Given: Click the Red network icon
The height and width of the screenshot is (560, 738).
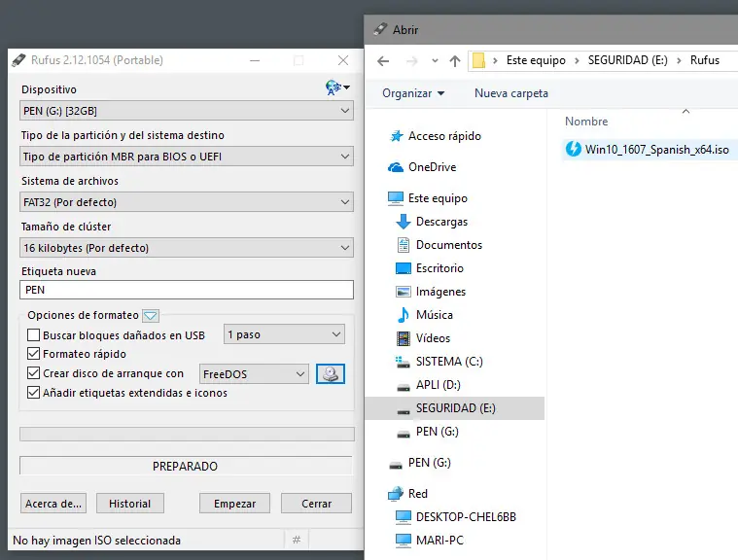Looking at the screenshot, I should (396, 493).
